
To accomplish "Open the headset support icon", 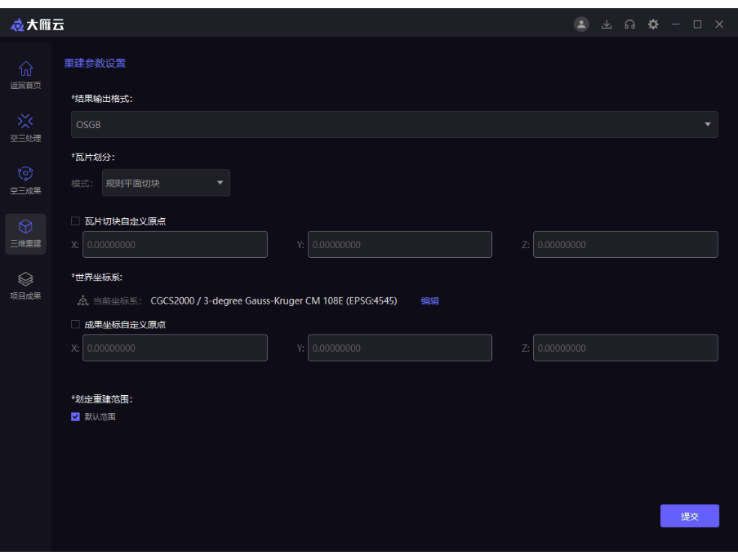I will point(629,24).
